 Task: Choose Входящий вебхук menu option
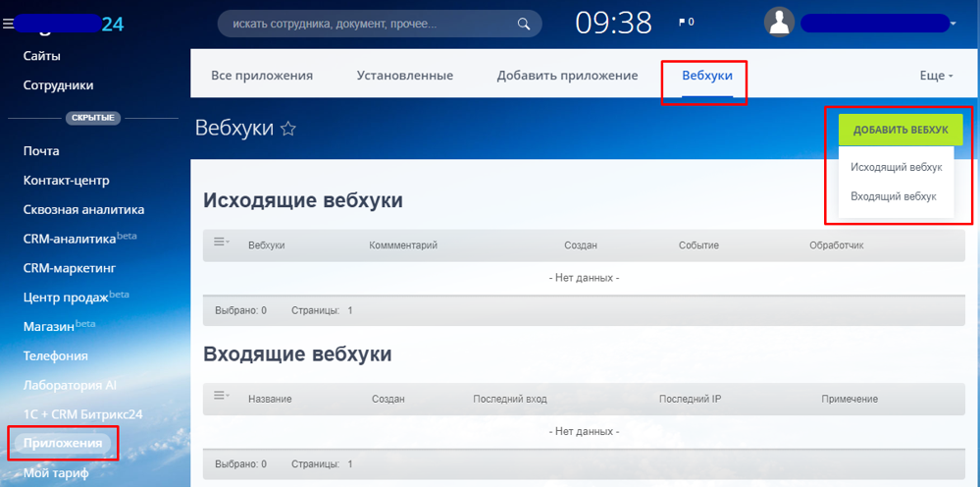click(893, 196)
